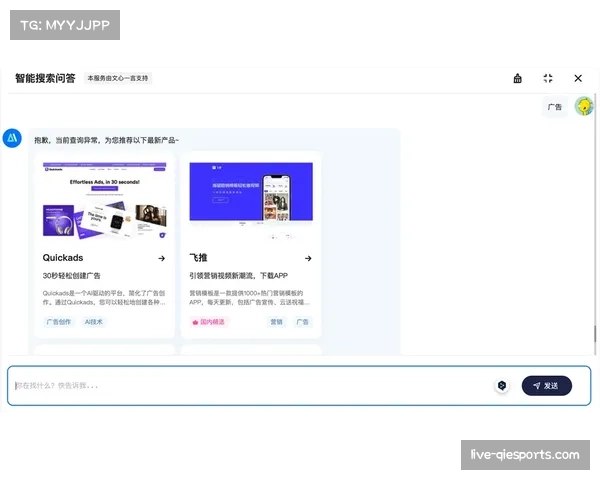Click the shrink window icon
The height and width of the screenshot is (480, 600).
click(548, 78)
